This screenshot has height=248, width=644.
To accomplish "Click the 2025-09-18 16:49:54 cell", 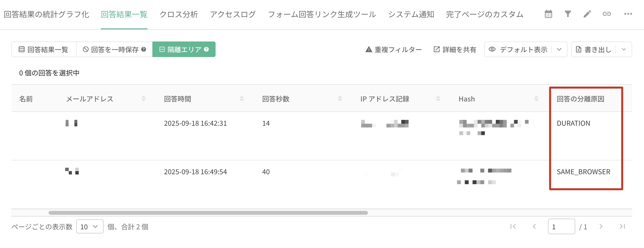I will 195,172.
